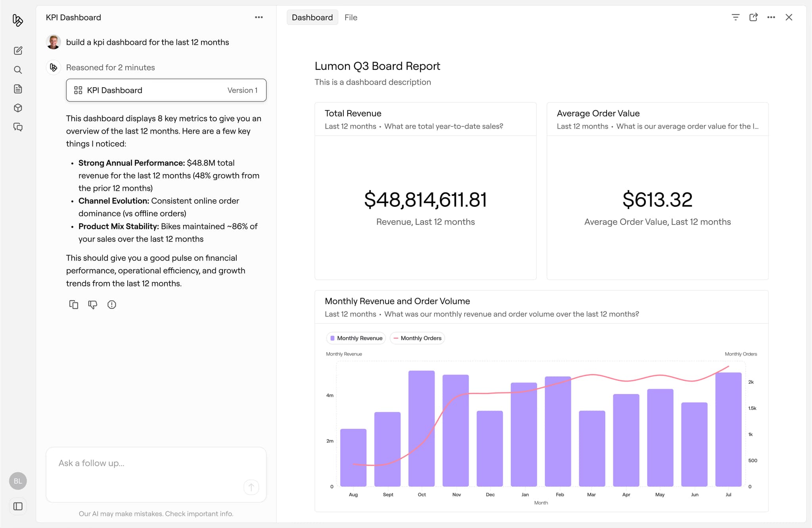This screenshot has width=812, height=528.
Task: Open the KPI Dashboard Version 1 card
Action: (166, 90)
